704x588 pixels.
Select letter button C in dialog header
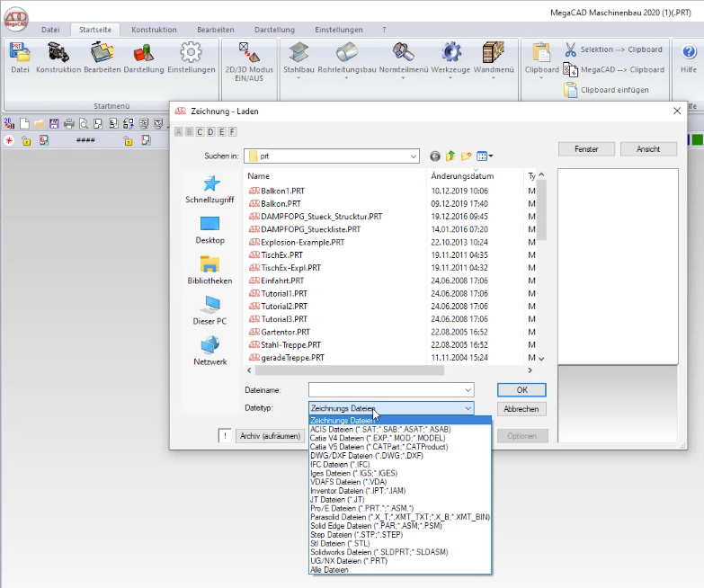coord(201,131)
